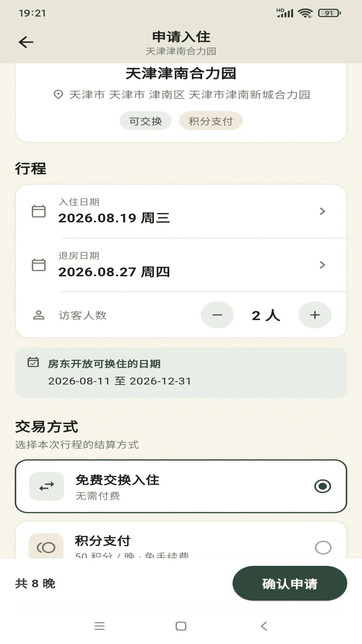
Task: Tap the back arrow in header
Action: click(x=26, y=42)
